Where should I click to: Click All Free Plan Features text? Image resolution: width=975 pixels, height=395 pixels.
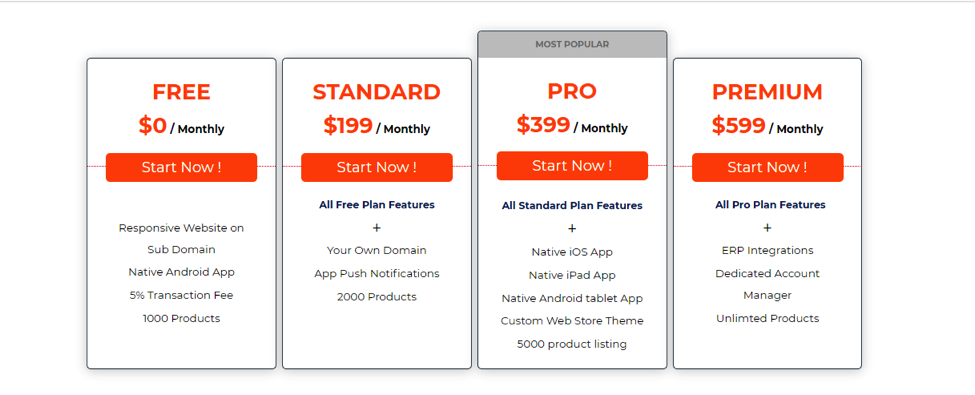tap(377, 205)
